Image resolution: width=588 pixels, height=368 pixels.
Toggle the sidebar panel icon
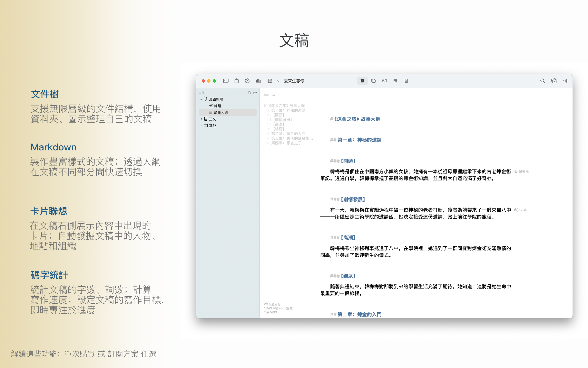click(x=226, y=81)
